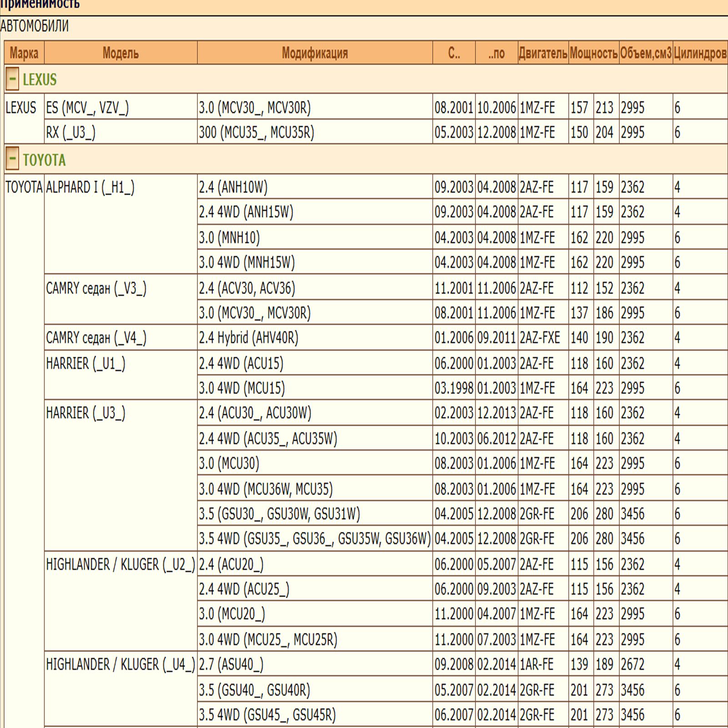This screenshot has width=728, height=728.
Task: Click the RX (_U3_) model cell
Action: pyautogui.click(x=71, y=132)
